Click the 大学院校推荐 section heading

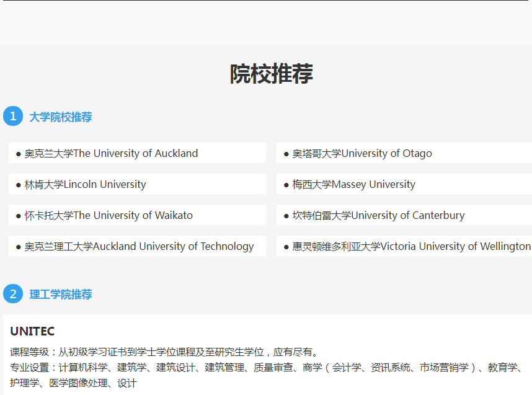[x=61, y=117]
